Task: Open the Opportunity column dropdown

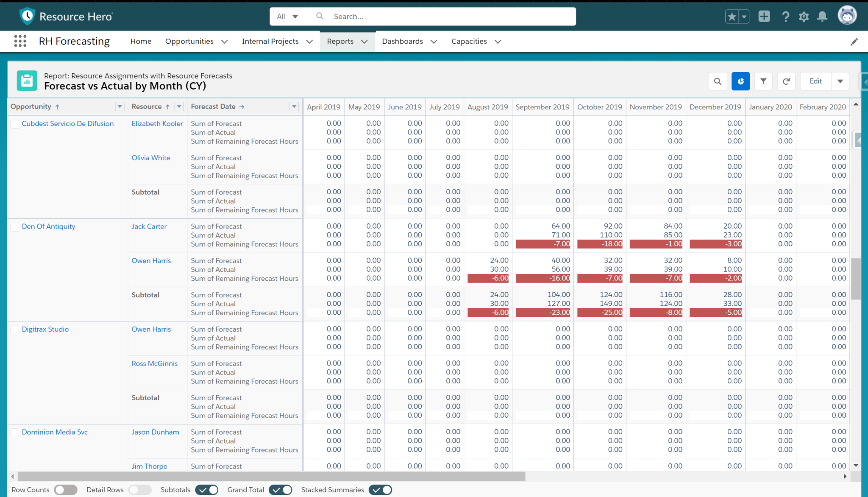Action: pyautogui.click(x=120, y=106)
